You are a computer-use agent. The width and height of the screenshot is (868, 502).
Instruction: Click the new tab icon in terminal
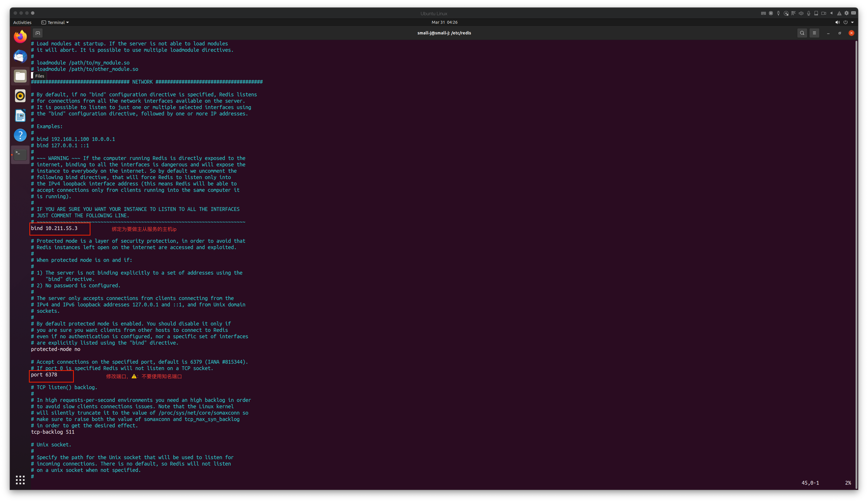pos(37,33)
